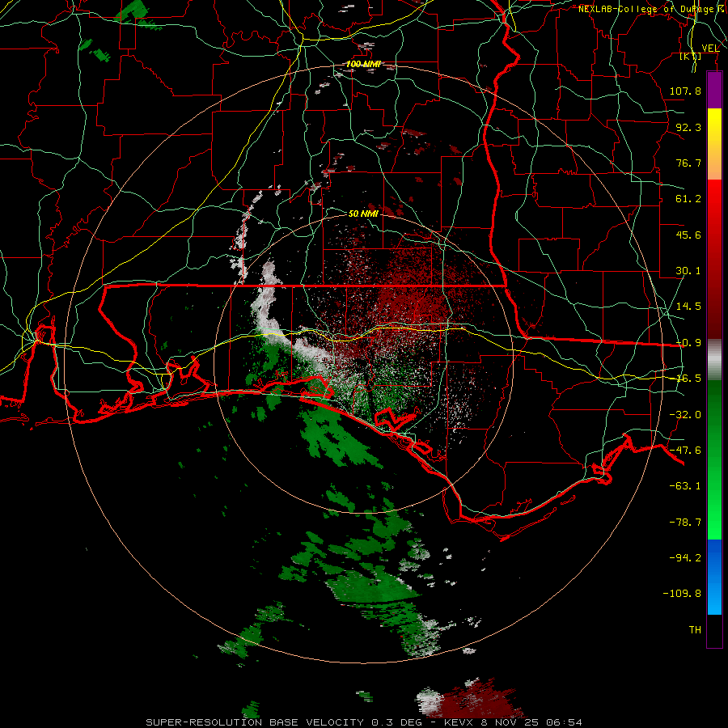
Task: Select the 61.2 velocity scale value
Action: coord(688,199)
